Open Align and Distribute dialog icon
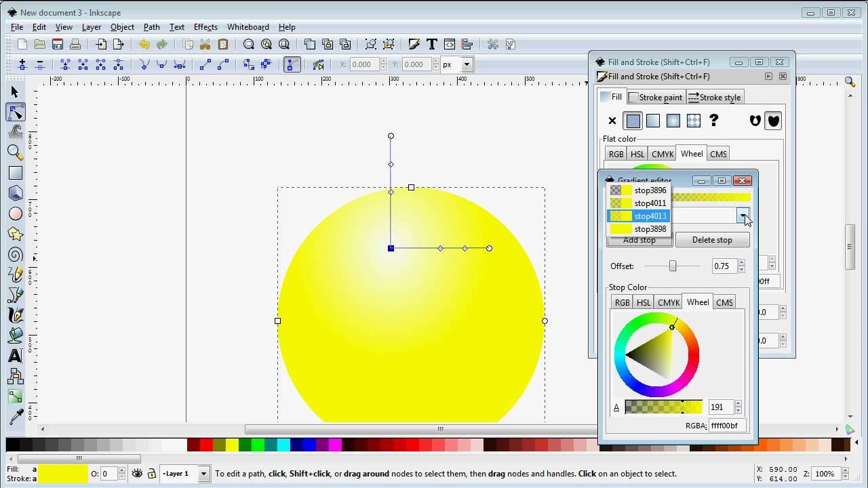868x488 pixels. click(x=467, y=45)
